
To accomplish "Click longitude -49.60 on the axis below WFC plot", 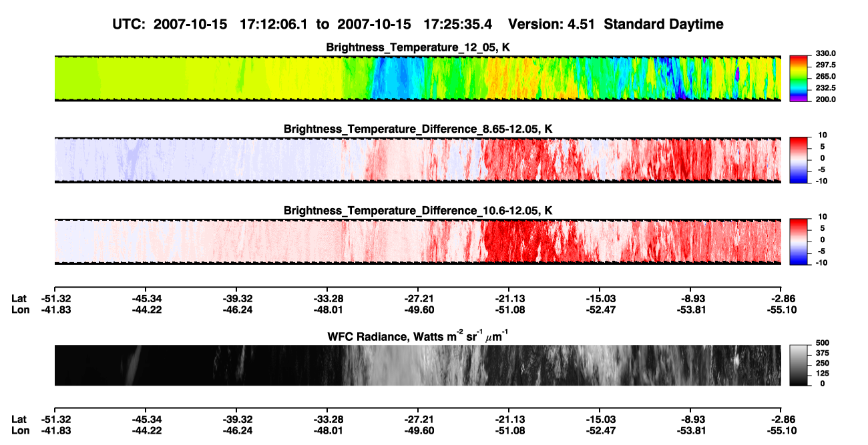I will 418,431.
